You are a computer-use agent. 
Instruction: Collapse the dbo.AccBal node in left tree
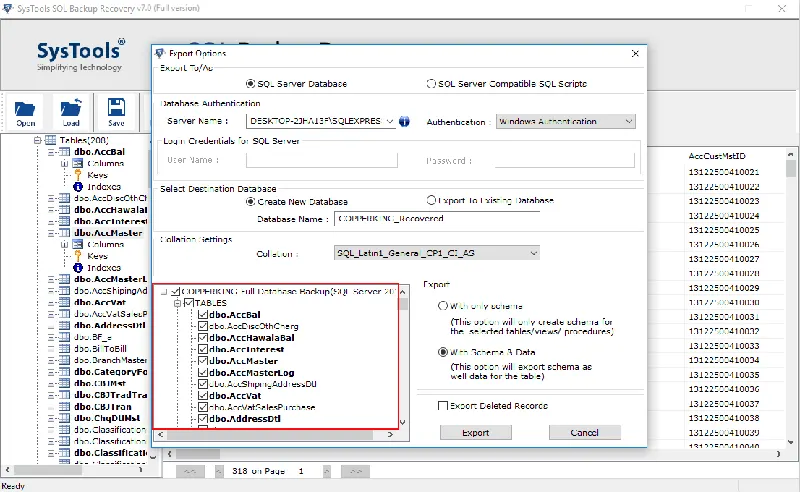click(51, 152)
